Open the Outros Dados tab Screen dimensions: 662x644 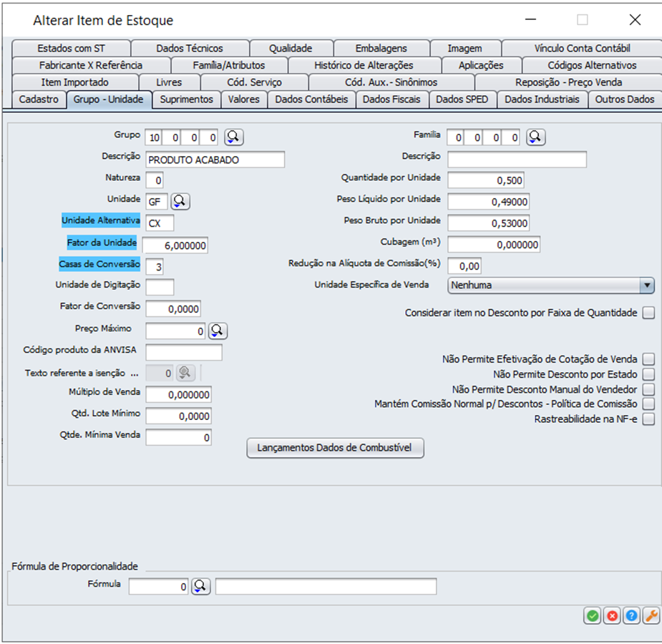pos(625,99)
